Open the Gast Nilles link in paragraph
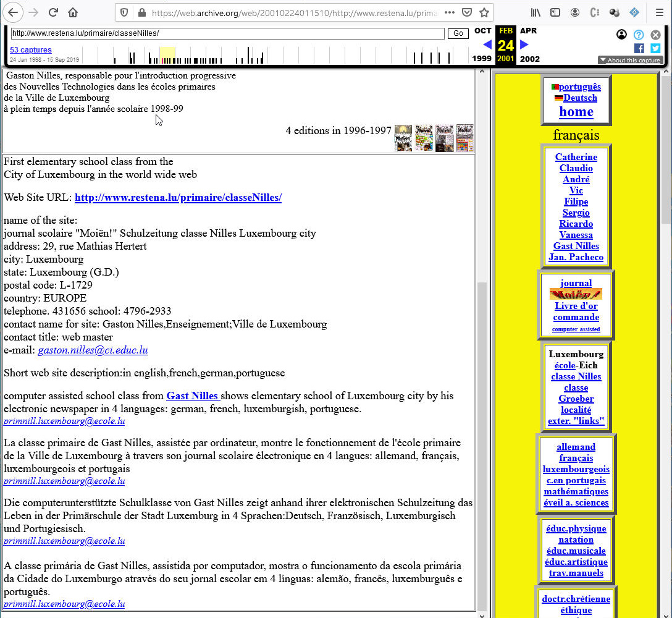672x618 pixels. click(x=193, y=396)
